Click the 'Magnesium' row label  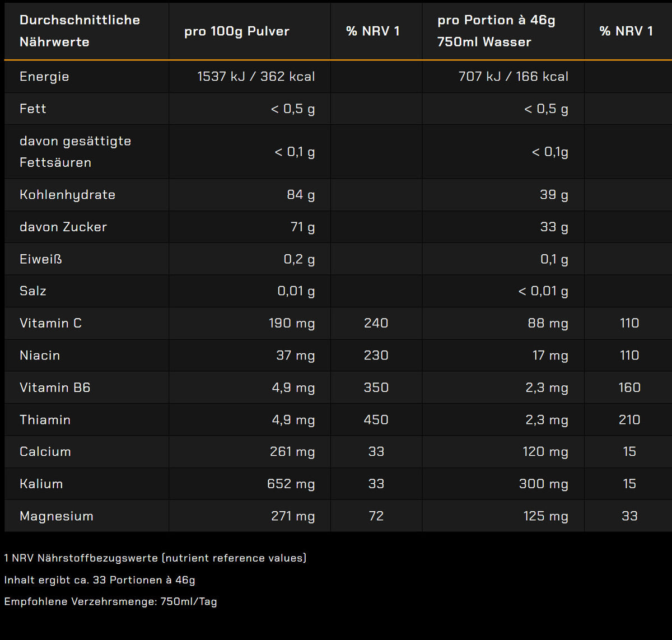[x=57, y=516]
